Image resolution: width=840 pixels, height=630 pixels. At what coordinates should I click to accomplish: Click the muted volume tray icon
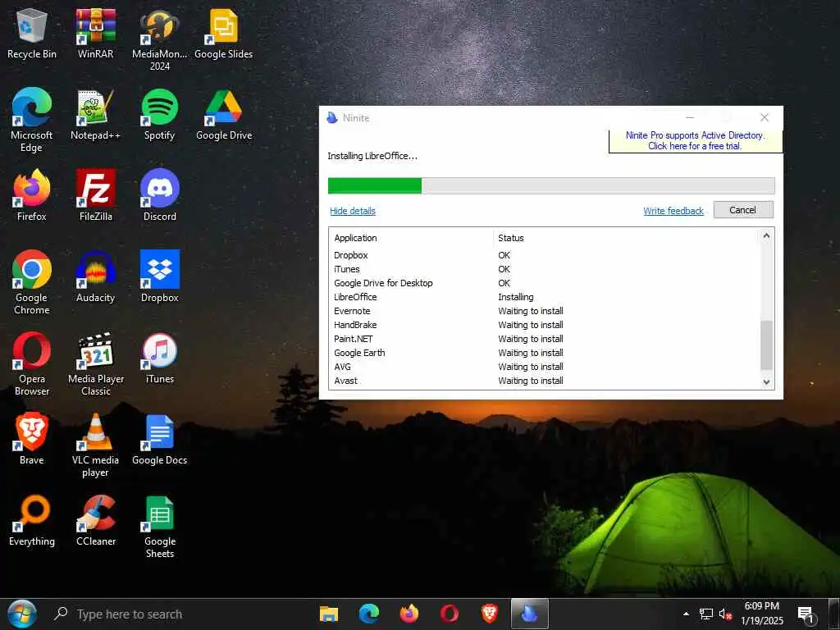(x=725, y=614)
